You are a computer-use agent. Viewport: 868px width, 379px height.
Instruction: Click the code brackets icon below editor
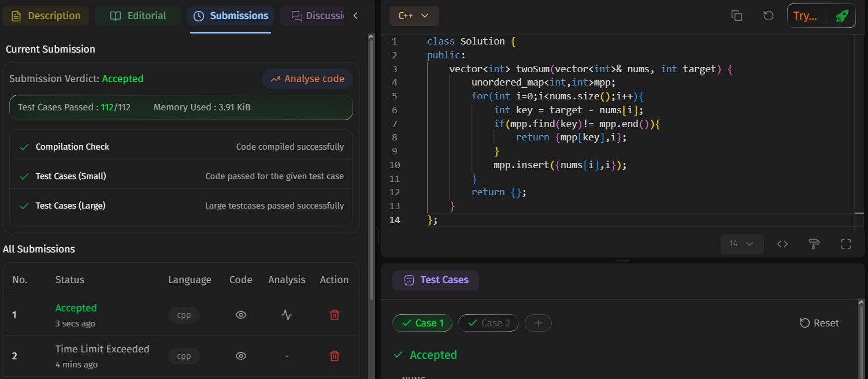click(x=782, y=244)
